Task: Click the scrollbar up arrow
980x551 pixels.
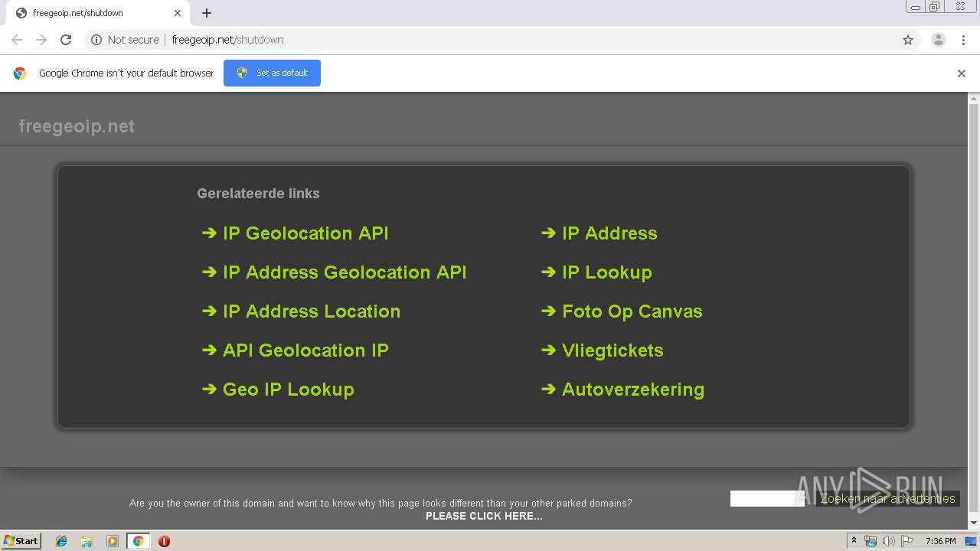Action: click(974, 99)
